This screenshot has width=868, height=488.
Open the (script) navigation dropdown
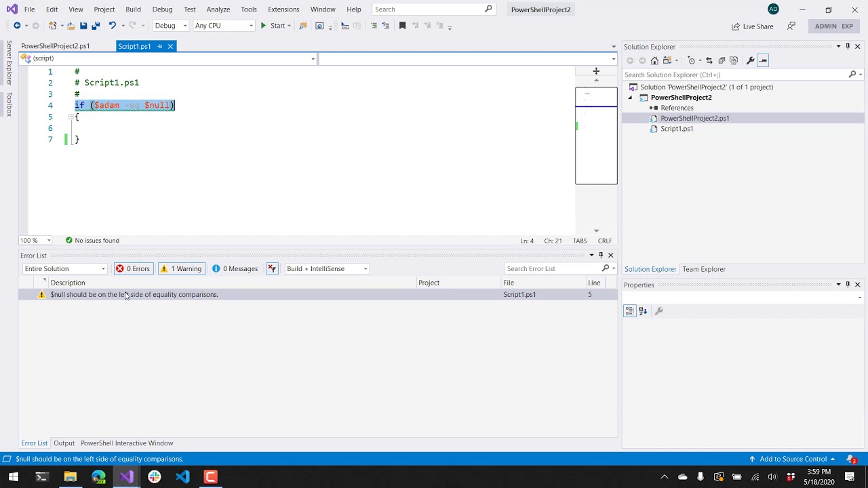coord(168,58)
